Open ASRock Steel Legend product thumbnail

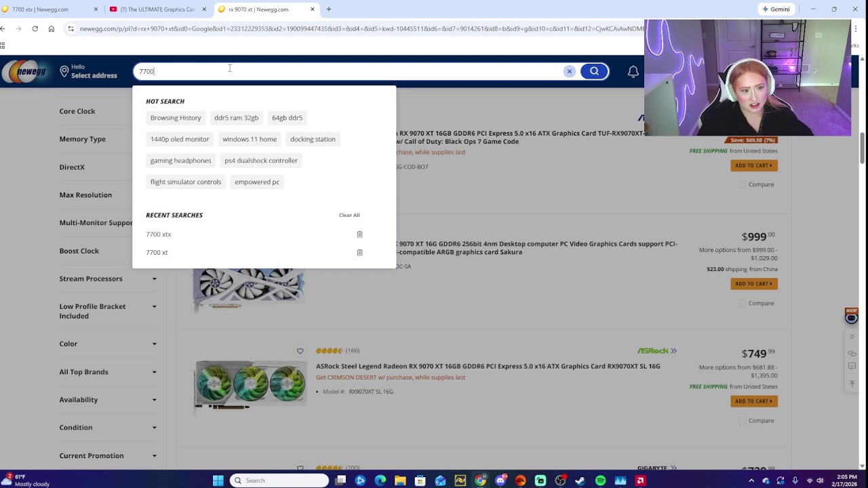pos(250,386)
